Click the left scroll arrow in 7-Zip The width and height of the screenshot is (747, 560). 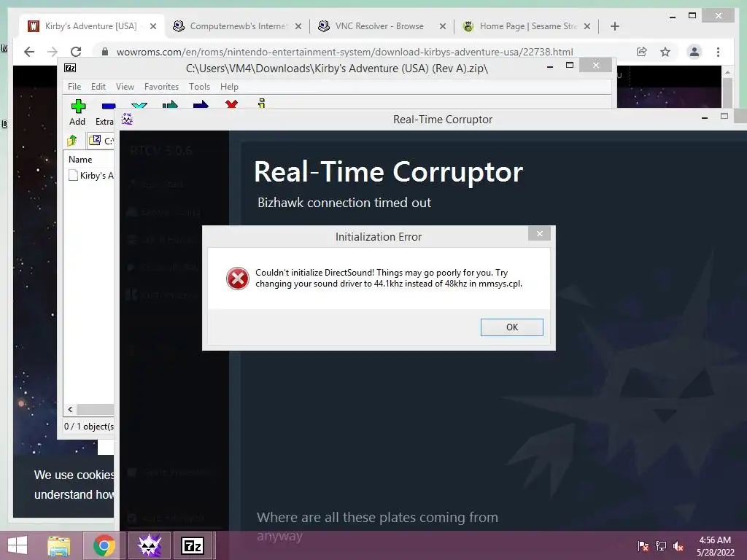[71, 410]
